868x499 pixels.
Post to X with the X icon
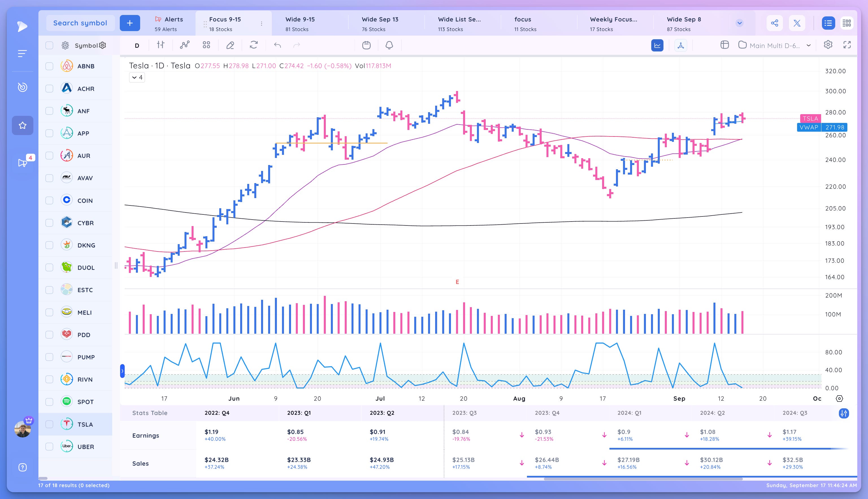point(797,23)
